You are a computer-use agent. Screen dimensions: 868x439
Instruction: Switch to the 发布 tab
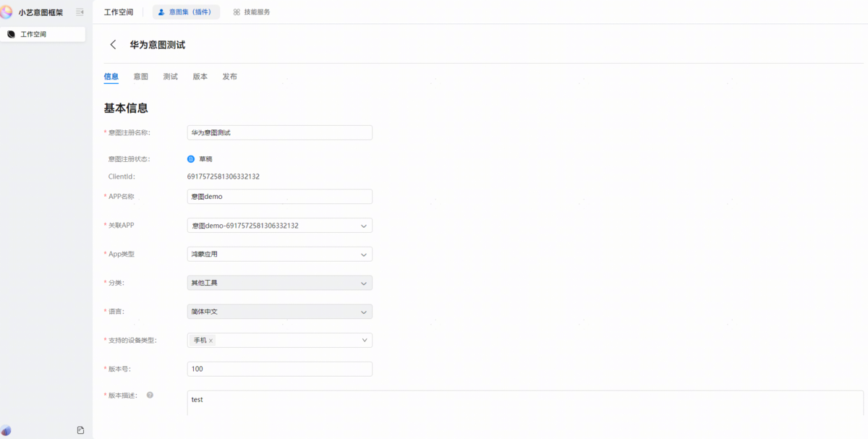pyautogui.click(x=229, y=77)
